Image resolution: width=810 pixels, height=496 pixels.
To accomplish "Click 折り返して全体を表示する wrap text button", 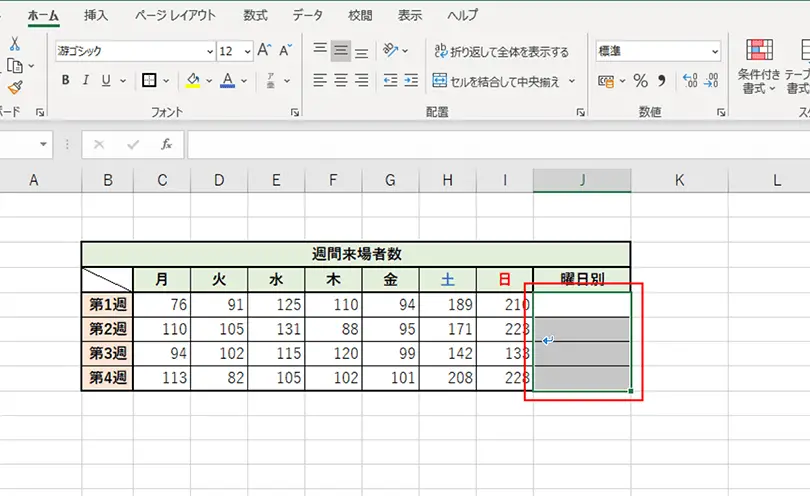I will coord(501,51).
